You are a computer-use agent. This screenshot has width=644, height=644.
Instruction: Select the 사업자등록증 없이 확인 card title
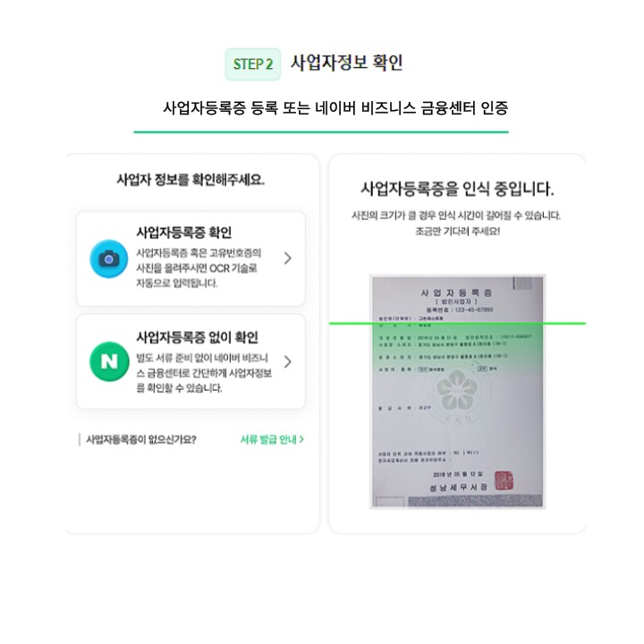click(x=197, y=337)
